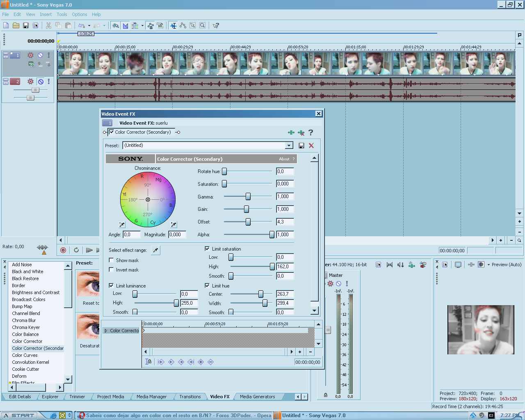Open the Tools menu

tap(62, 14)
